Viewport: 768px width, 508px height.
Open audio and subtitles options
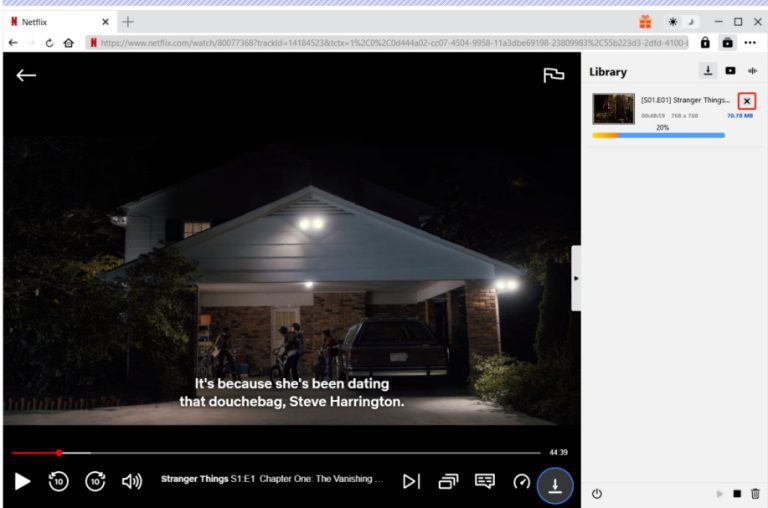point(485,481)
